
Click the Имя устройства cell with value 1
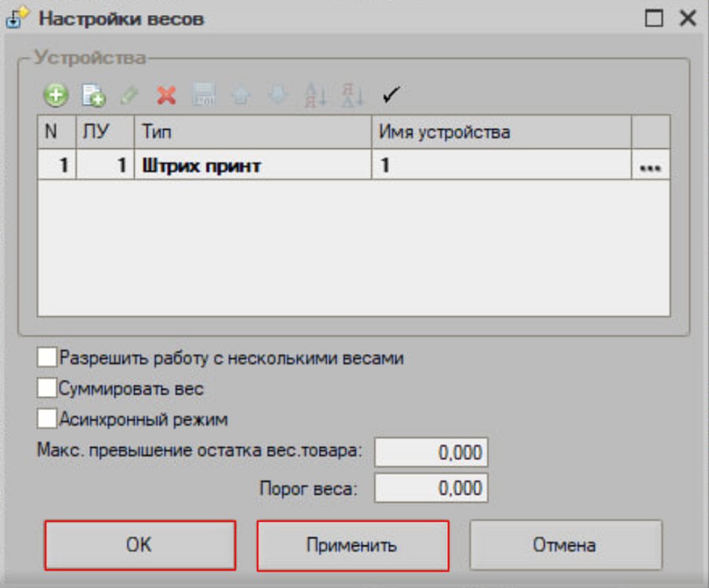pos(502,165)
